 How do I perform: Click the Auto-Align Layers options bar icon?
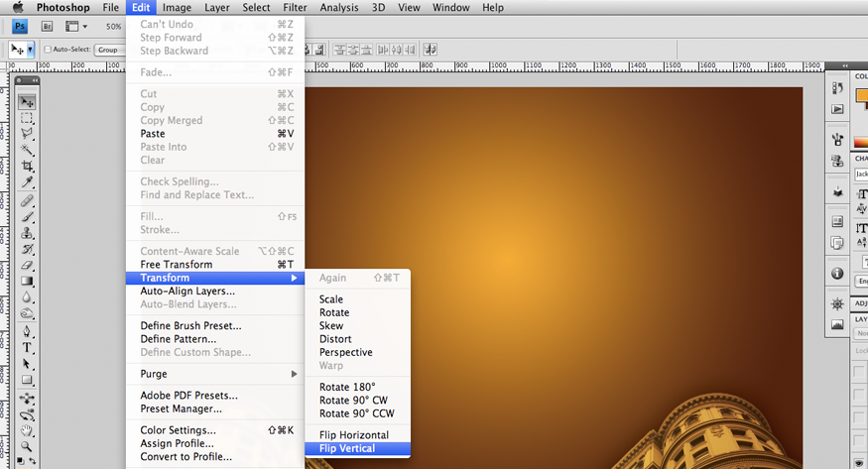[x=431, y=50]
